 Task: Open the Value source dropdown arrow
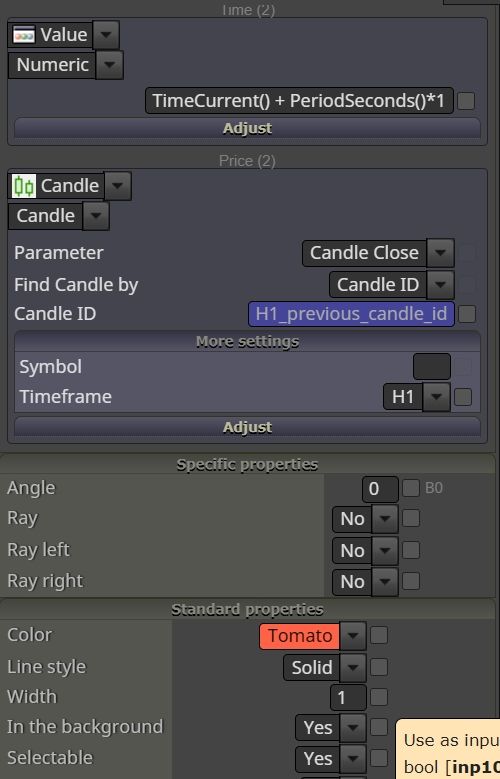[x=105, y=35]
